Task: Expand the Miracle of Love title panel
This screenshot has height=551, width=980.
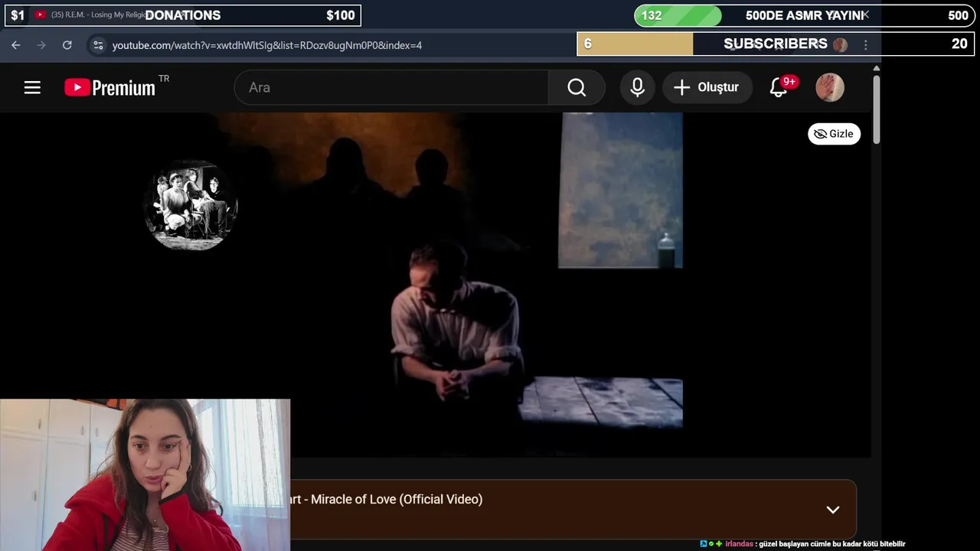Action: click(x=833, y=510)
